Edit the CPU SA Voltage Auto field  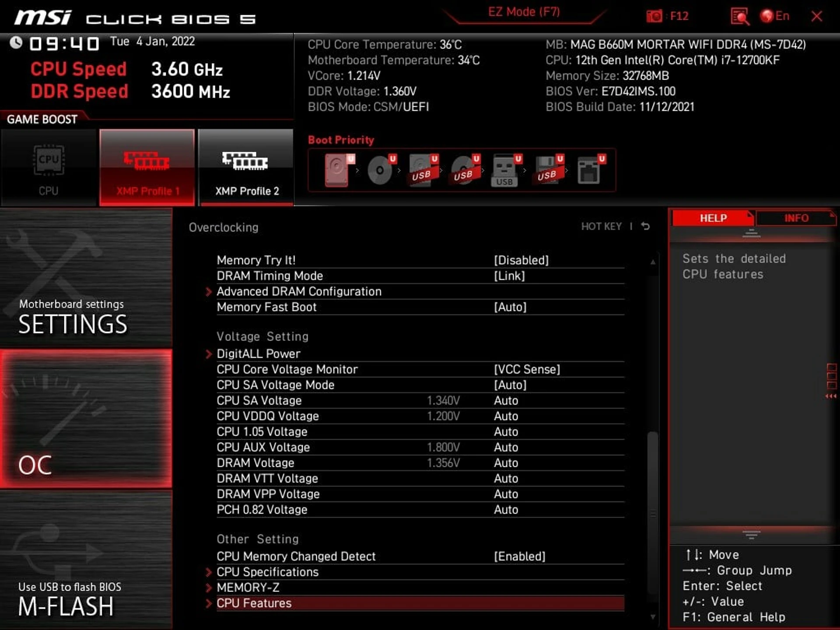(x=506, y=401)
